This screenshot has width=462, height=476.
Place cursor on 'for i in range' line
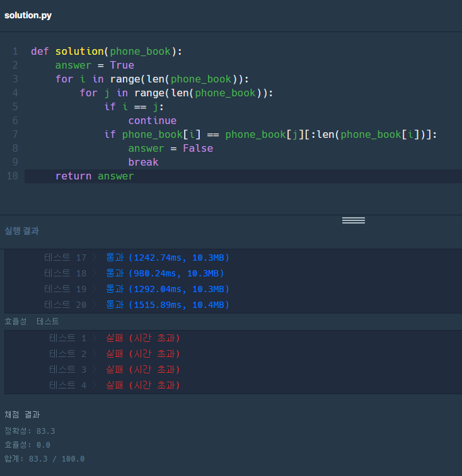point(152,79)
